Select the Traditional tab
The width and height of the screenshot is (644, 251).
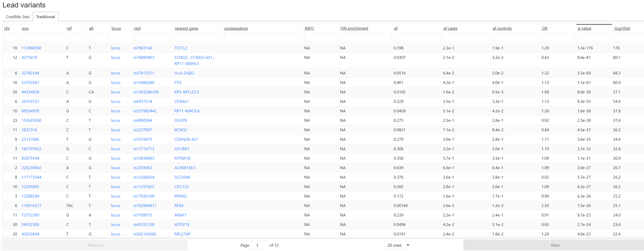point(45,17)
